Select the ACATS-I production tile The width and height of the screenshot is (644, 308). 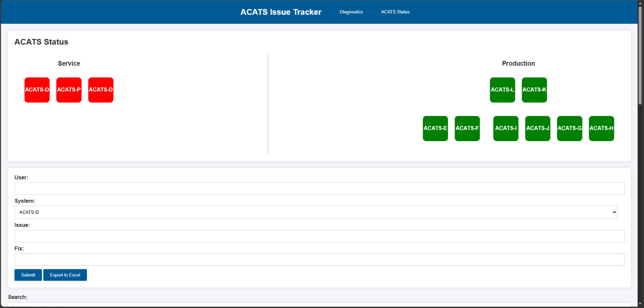click(x=506, y=129)
